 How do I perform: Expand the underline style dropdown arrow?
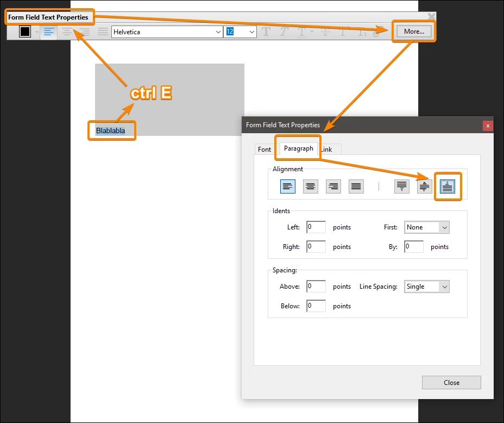click(312, 32)
